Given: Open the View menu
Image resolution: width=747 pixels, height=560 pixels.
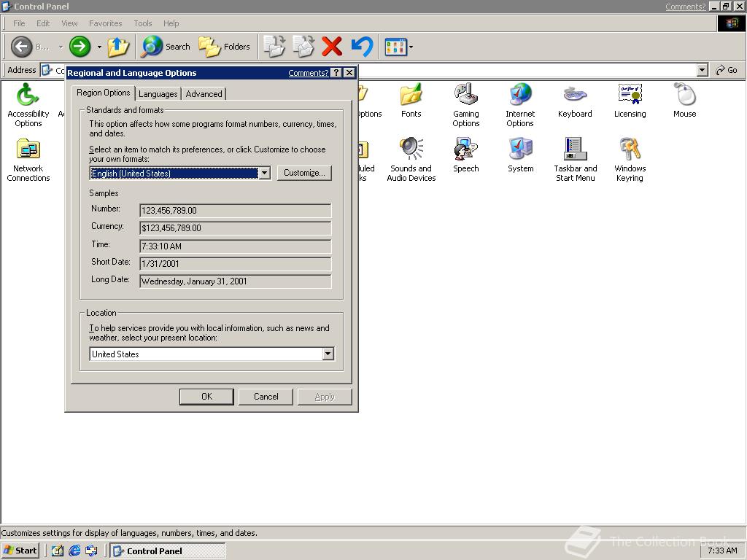Looking at the screenshot, I should tap(69, 23).
